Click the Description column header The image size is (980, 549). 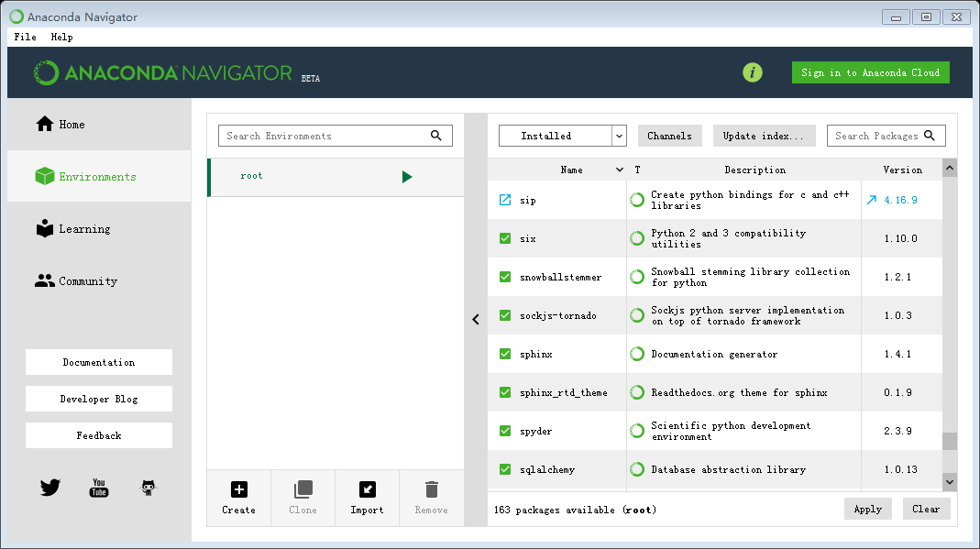coord(755,170)
